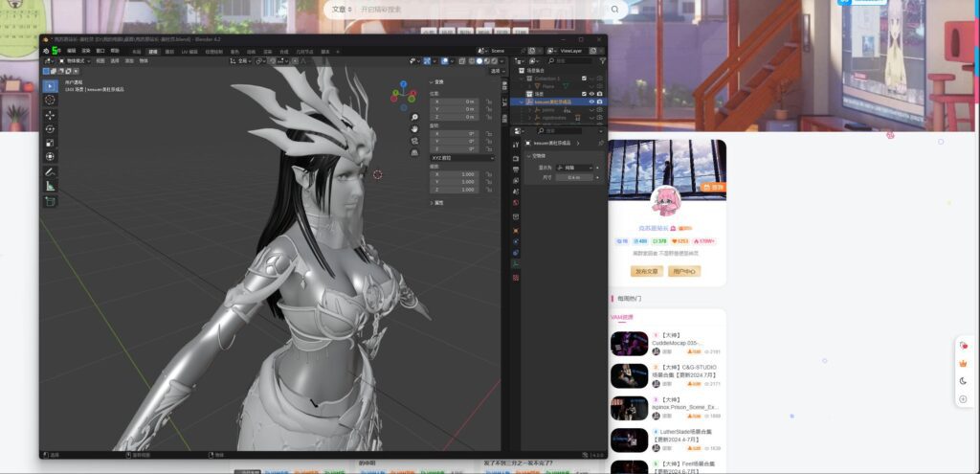Click the viewport zoom magnifier icon
The width and height of the screenshot is (980, 474).
413,117
